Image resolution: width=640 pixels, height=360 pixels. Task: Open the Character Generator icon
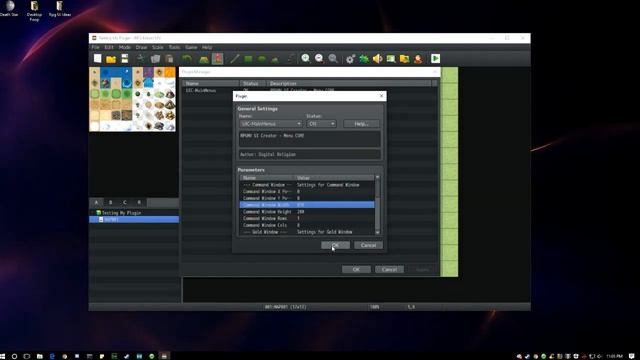[418, 59]
